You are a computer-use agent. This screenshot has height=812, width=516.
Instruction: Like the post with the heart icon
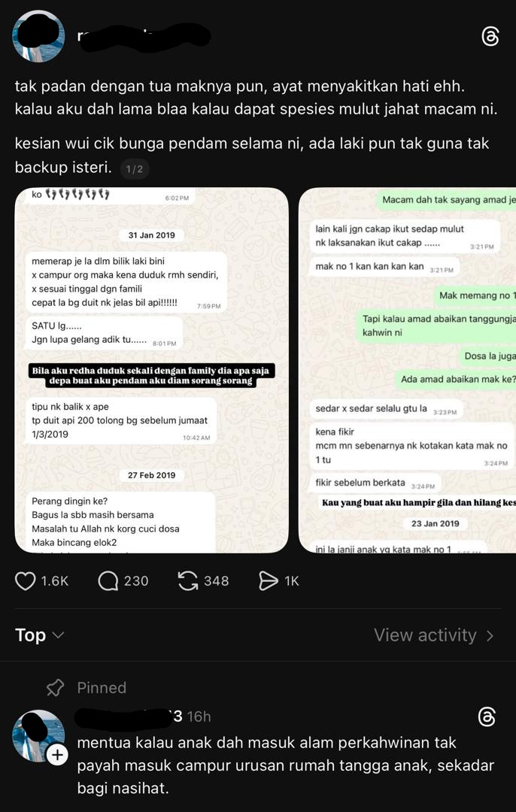[x=25, y=581]
